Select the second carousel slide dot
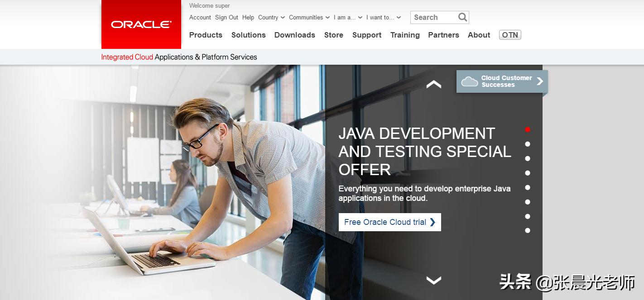 pos(528,144)
